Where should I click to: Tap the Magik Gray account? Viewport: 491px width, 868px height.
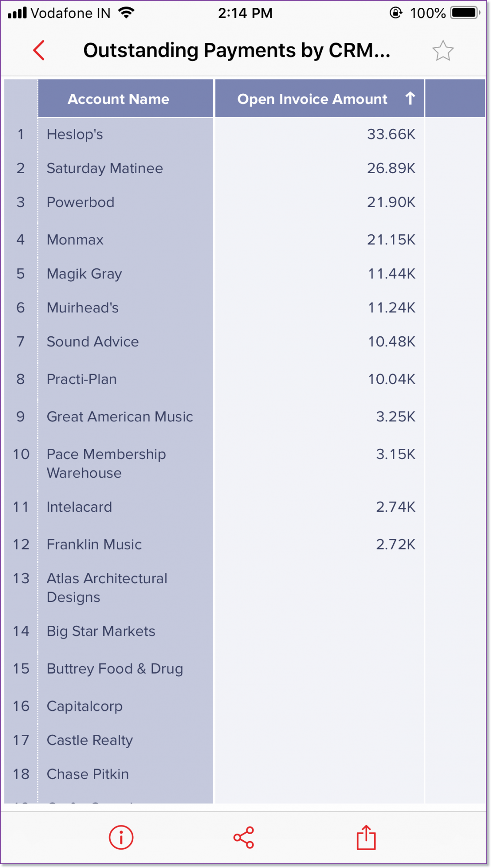tap(84, 274)
